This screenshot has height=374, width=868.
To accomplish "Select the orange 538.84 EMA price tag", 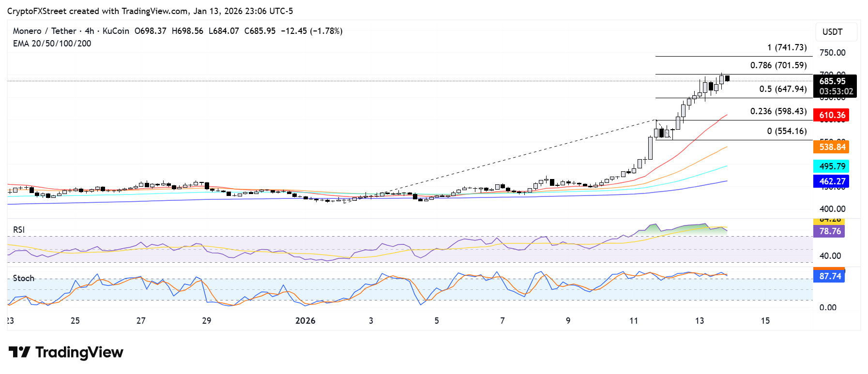I will (x=832, y=147).
